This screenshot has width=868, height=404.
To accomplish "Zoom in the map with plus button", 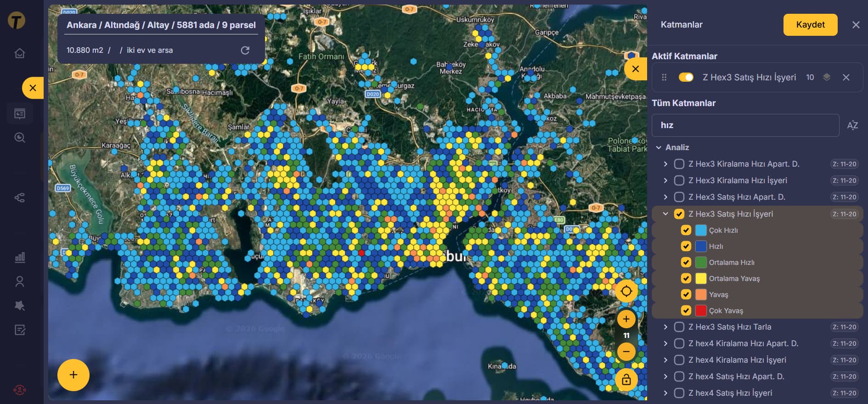I will click(626, 319).
